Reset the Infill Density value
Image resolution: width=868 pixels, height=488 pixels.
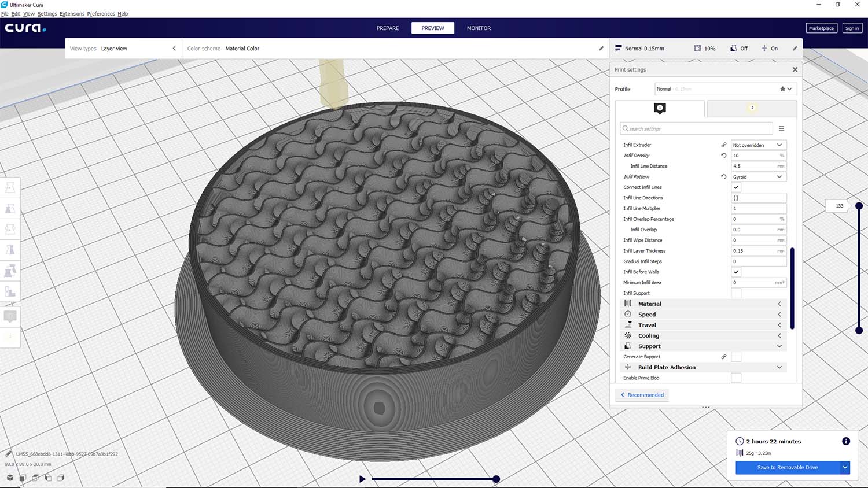[723, 156]
